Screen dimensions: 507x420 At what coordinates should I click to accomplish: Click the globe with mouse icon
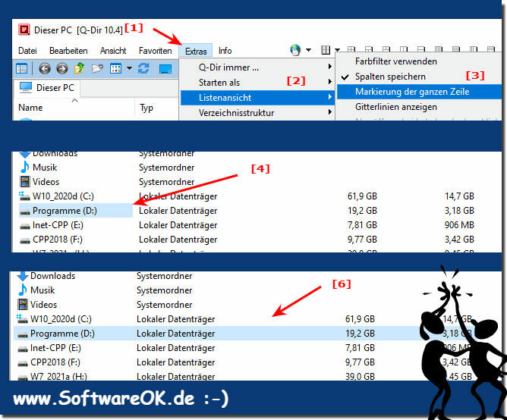[x=295, y=50]
